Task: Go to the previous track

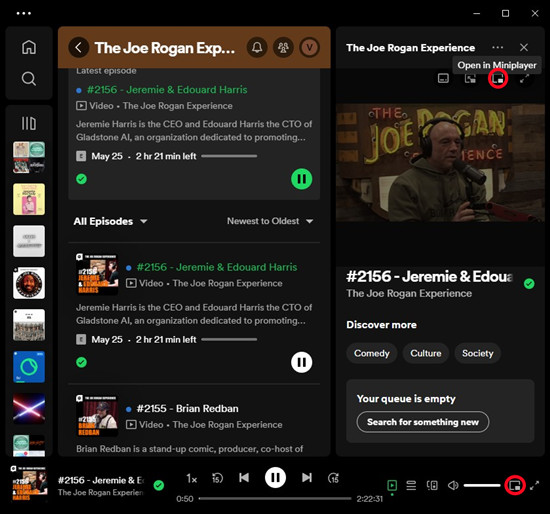Action: (x=244, y=478)
